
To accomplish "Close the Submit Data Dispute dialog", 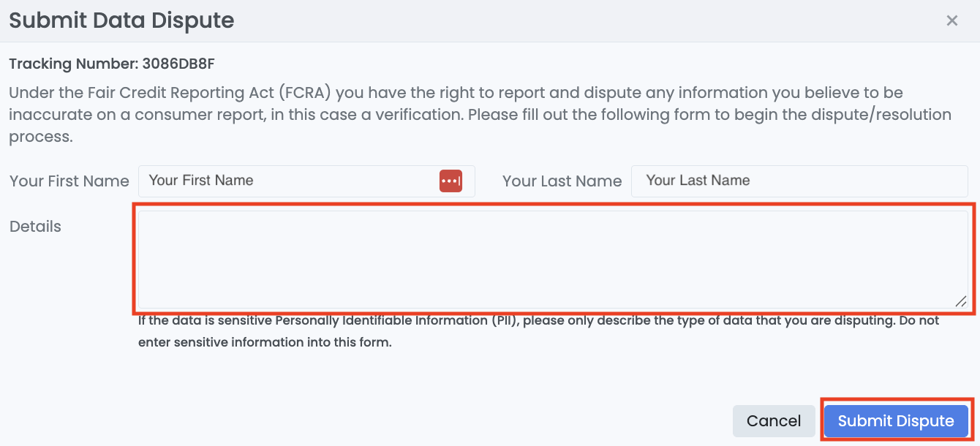I will click(951, 20).
